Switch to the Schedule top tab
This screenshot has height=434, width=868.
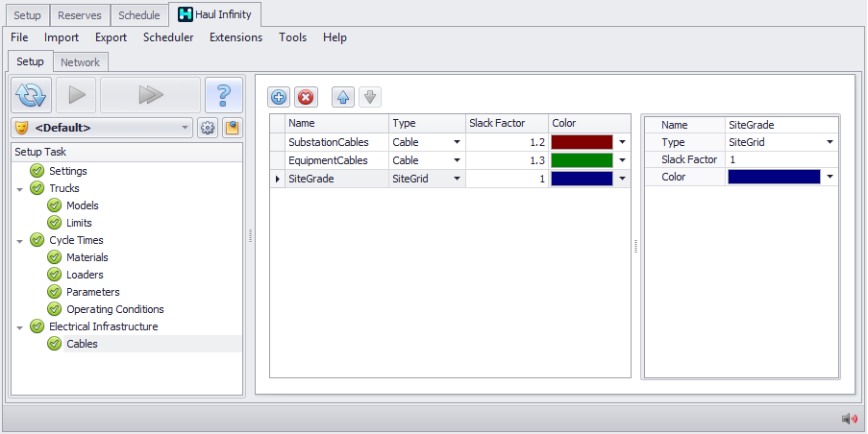point(139,15)
